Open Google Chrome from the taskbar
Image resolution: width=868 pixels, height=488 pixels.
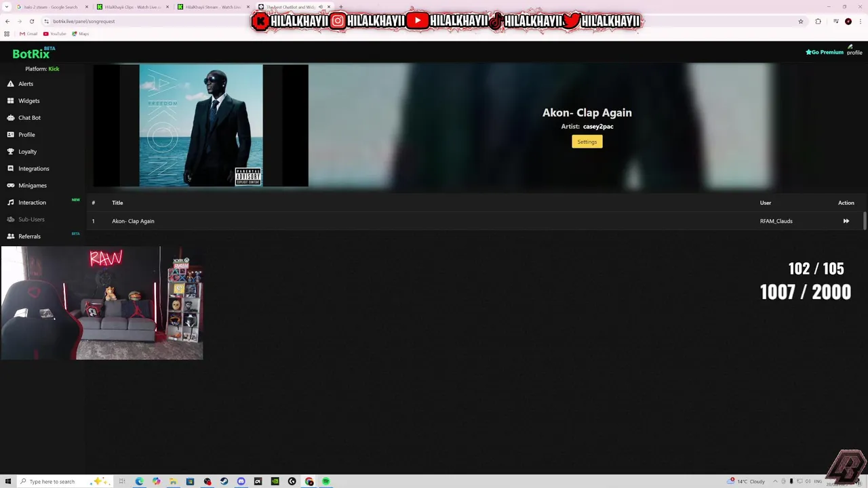tap(309, 481)
